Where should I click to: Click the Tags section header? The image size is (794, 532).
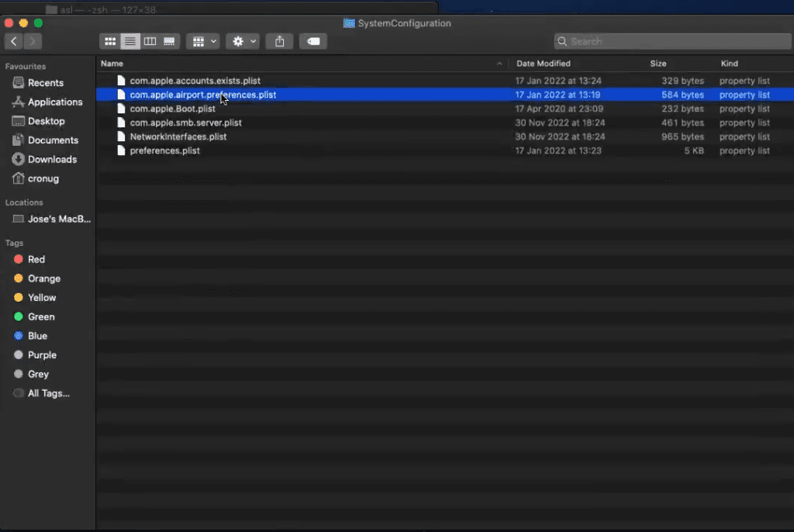click(14, 243)
